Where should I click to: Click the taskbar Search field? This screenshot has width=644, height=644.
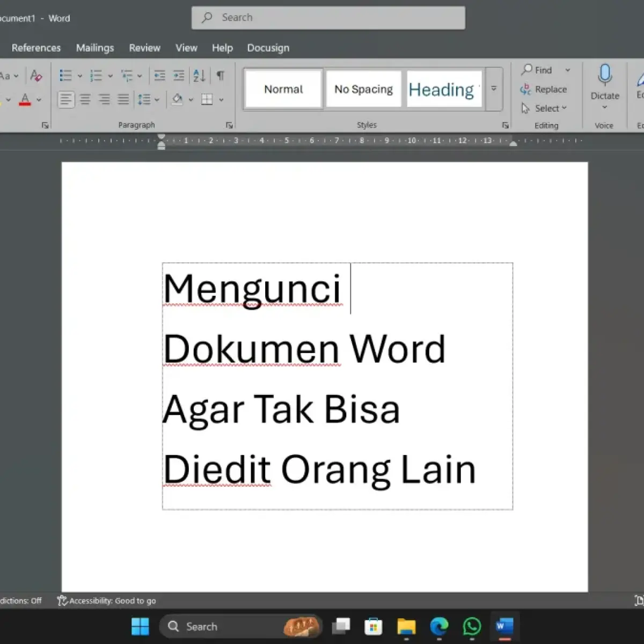coord(241,626)
